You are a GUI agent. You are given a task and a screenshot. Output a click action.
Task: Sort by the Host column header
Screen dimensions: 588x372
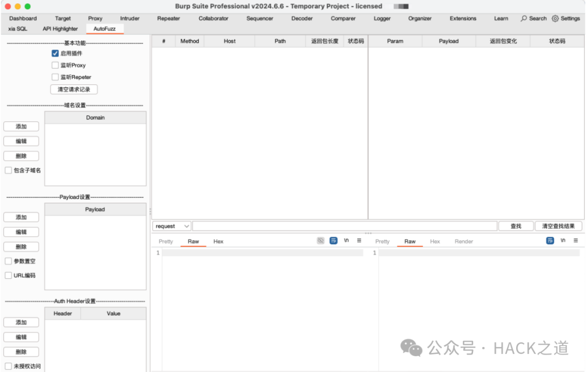[x=230, y=41]
